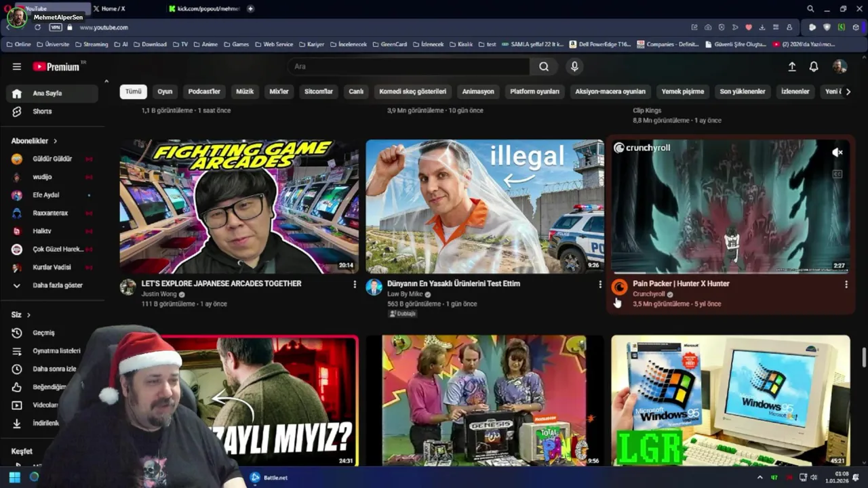Expand Daha fazla göster under subscriptions
The height and width of the screenshot is (488, 868).
pyautogui.click(x=52, y=285)
